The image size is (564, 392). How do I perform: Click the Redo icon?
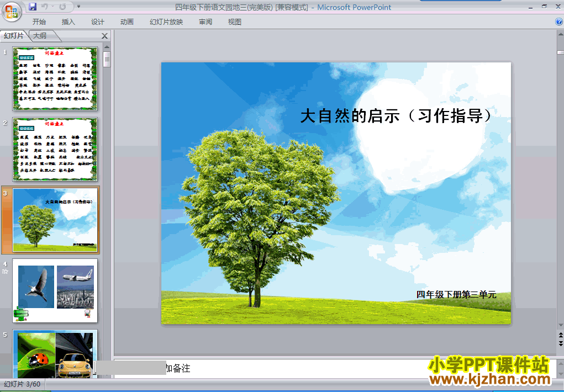(62, 7)
